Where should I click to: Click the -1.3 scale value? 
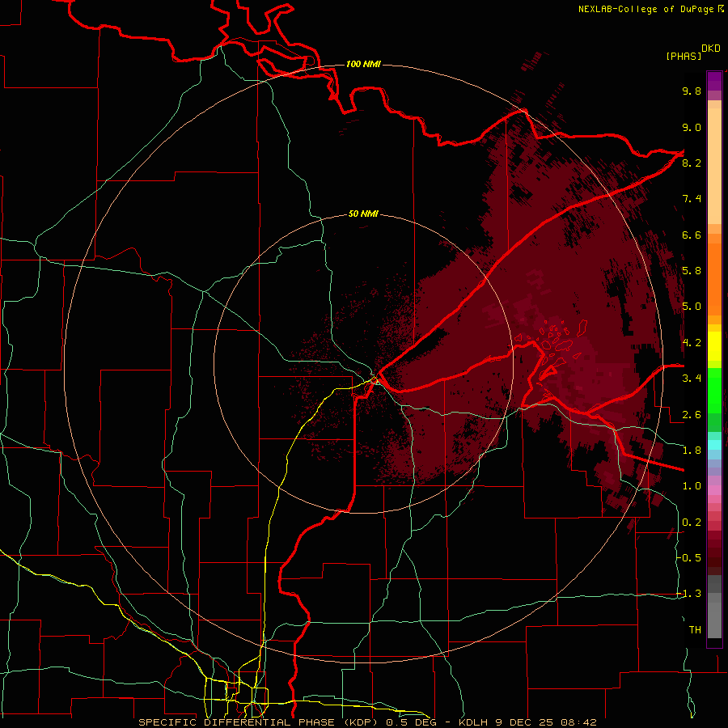click(689, 594)
